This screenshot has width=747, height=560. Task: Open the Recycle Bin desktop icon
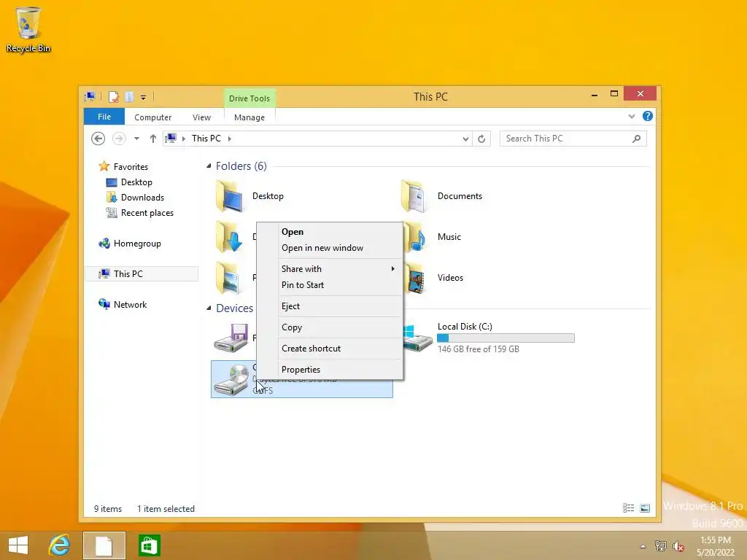point(28,29)
